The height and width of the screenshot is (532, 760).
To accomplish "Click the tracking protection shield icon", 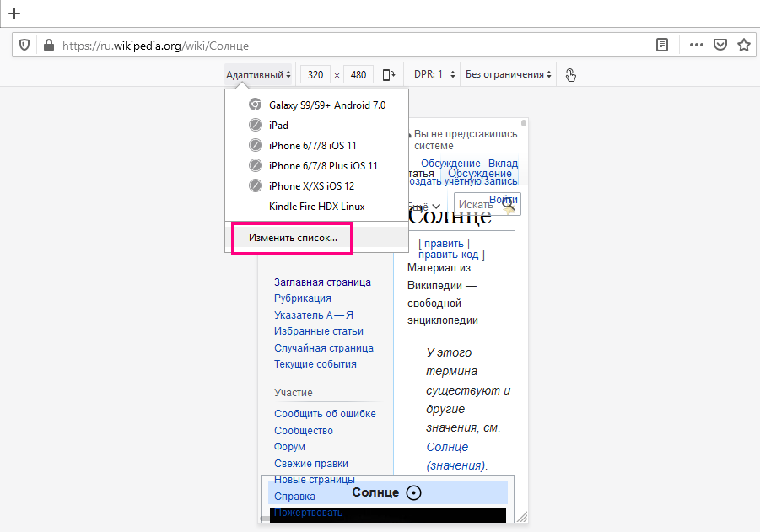I will pyautogui.click(x=24, y=45).
